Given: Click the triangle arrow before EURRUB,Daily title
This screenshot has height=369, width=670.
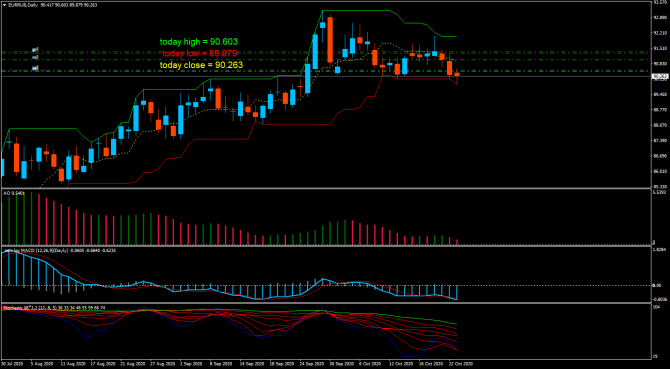Looking at the screenshot, I should click(4, 5).
